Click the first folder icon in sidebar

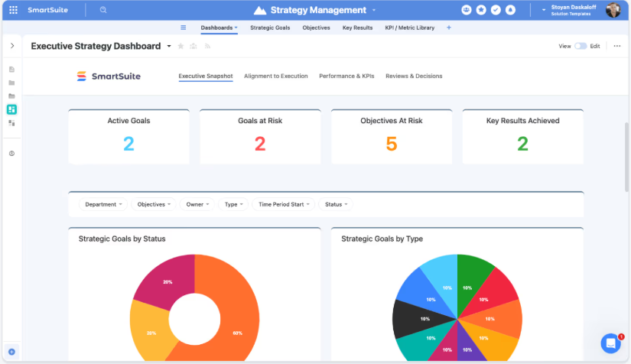point(11,83)
